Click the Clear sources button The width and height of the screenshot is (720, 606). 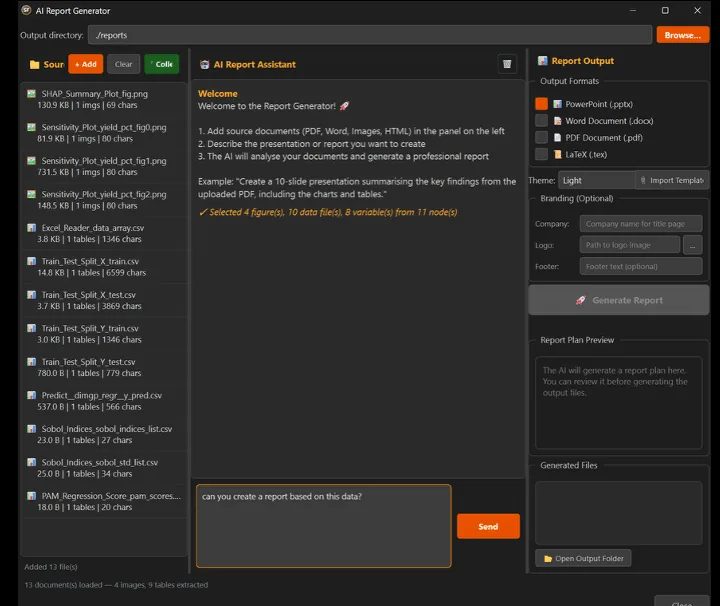tap(124, 64)
